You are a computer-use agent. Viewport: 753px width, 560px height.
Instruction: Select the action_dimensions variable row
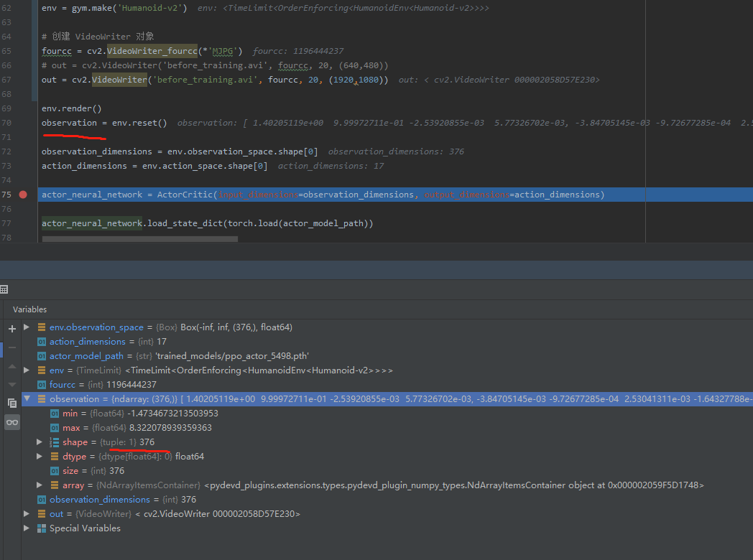pyautogui.click(x=387, y=341)
